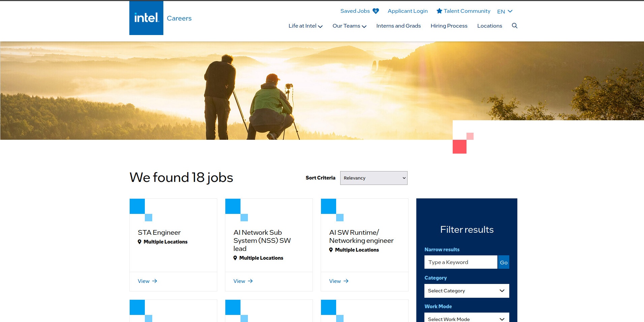Click the Intel logo
644x322 pixels.
[x=146, y=18]
